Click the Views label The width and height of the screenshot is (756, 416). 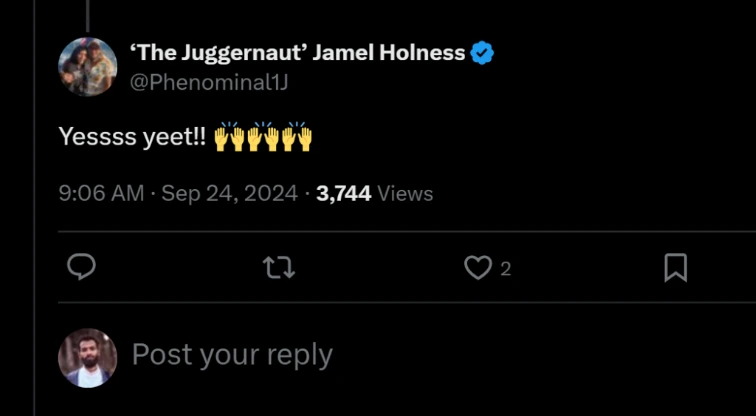click(x=405, y=194)
